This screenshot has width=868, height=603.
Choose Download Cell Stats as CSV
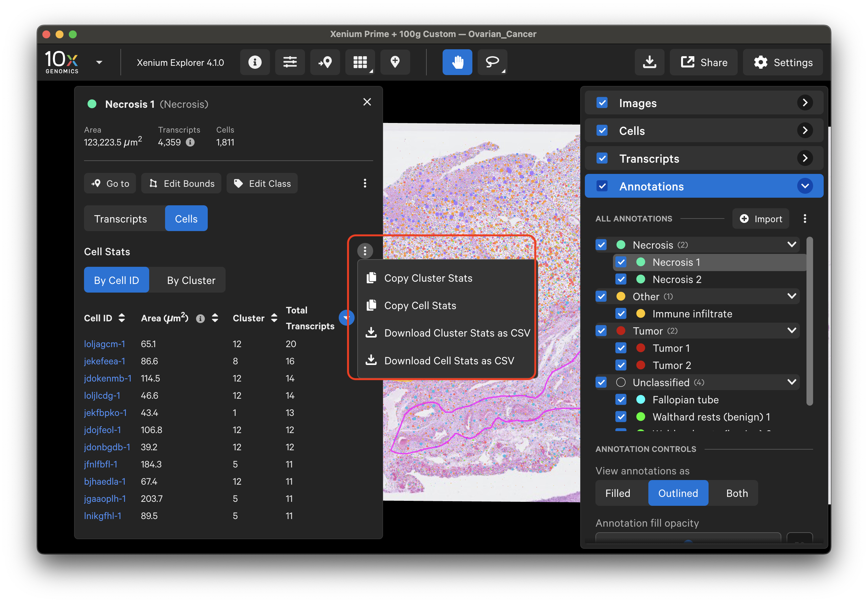point(449,360)
